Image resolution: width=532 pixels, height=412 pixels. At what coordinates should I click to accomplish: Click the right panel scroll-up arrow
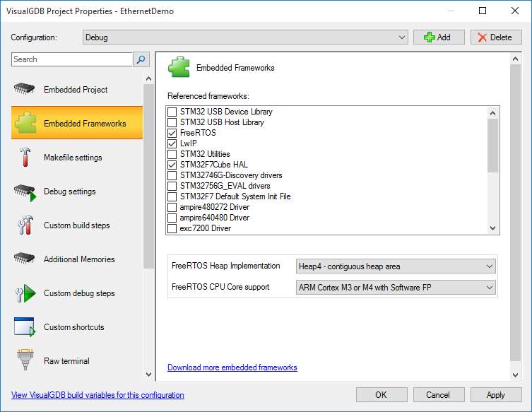(x=515, y=59)
